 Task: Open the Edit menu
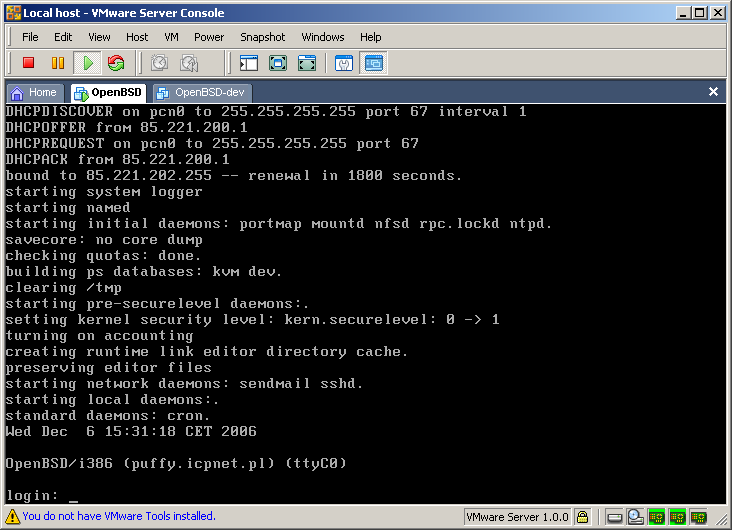[63, 37]
